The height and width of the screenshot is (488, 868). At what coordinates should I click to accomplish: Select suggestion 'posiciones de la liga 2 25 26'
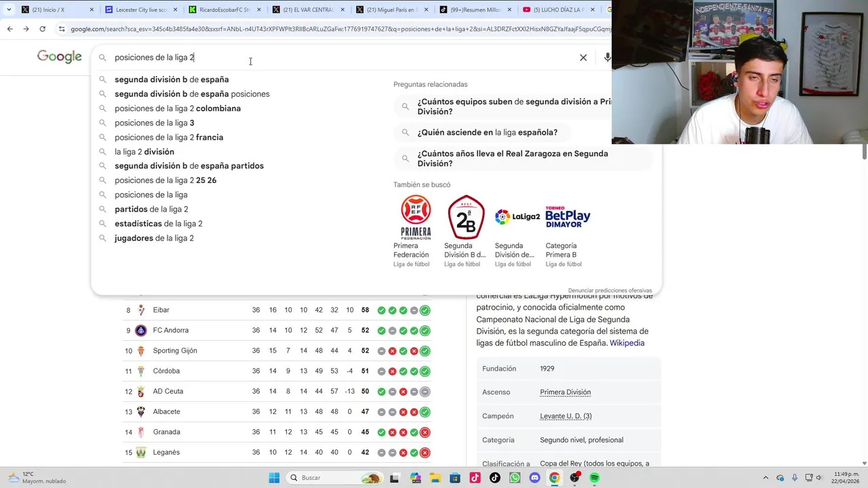(x=165, y=180)
